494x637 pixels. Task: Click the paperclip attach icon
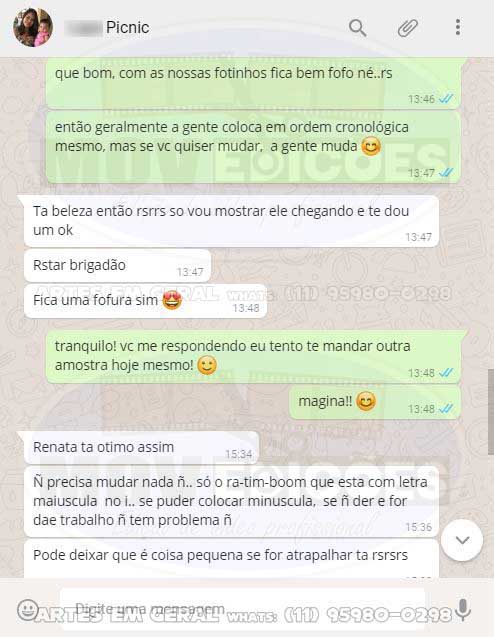407,28
